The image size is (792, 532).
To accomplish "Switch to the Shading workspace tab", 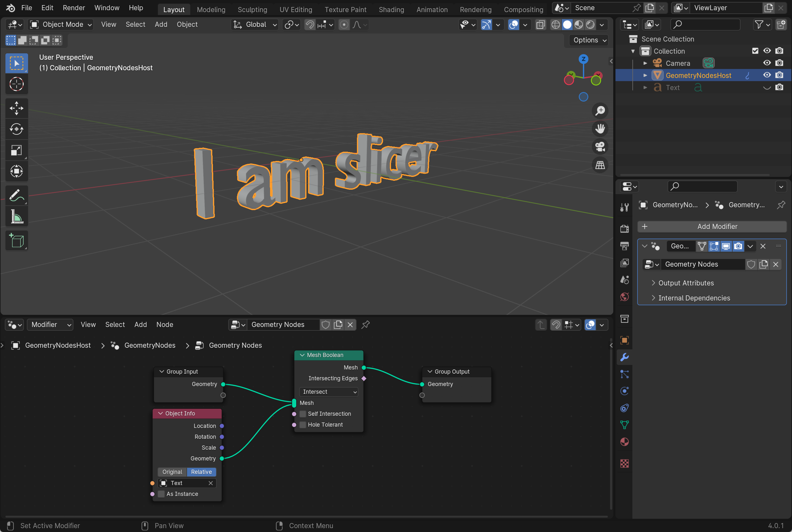I will click(391, 10).
